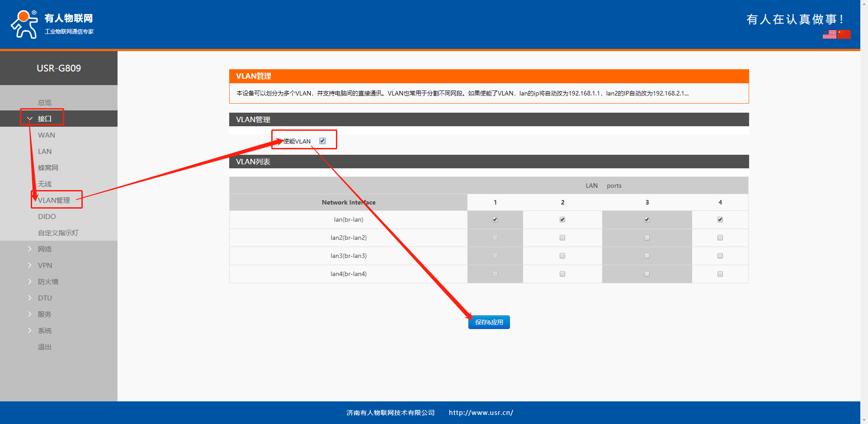Open VLAN管理 in the sidebar
Image resolution: width=868 pixels, height=424 pixels.
54,200
